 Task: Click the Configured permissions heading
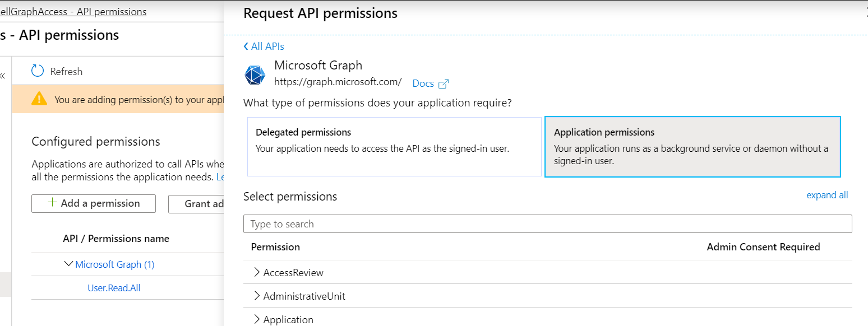point(96,142)
